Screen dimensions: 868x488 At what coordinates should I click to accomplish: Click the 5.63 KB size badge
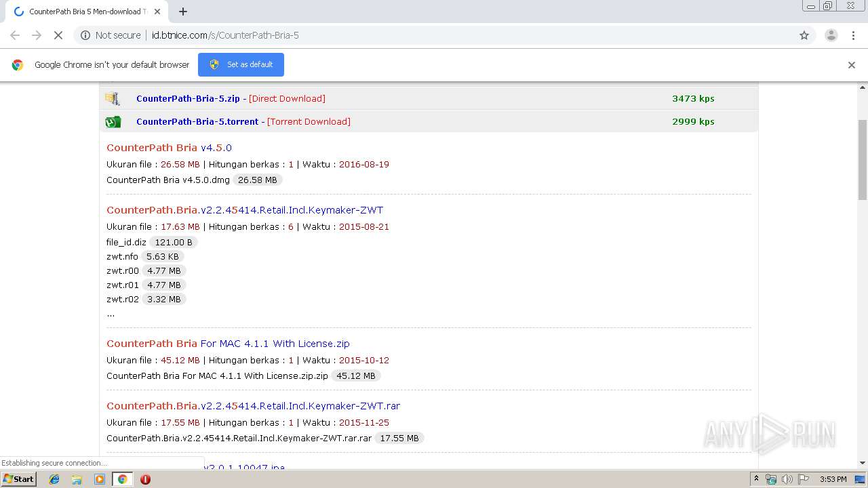(163, 257)
